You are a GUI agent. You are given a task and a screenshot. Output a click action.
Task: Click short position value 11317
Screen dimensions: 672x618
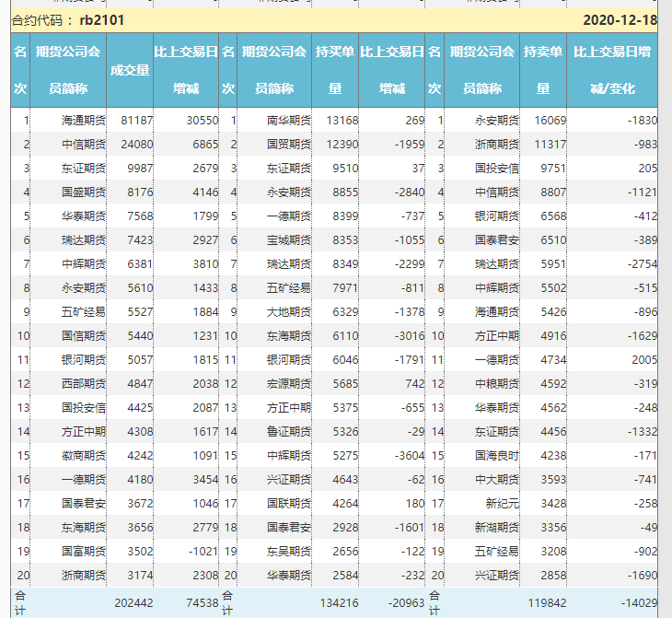click(x=550, y=145)
